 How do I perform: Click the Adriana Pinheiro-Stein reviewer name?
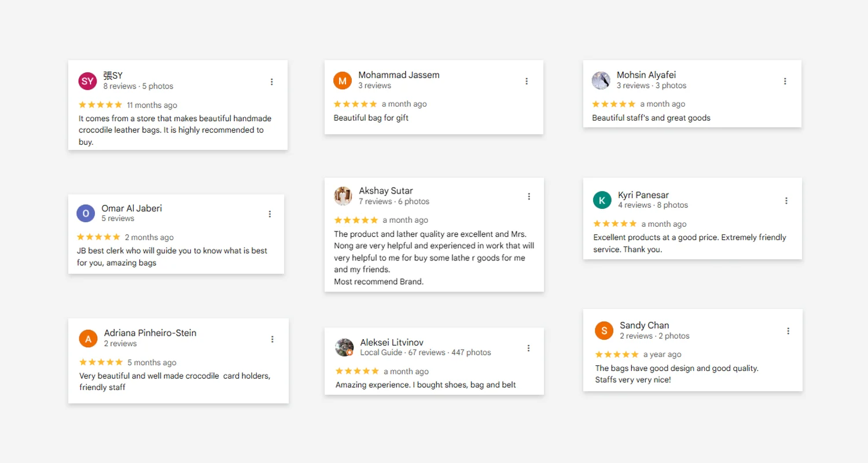[150, 333]
